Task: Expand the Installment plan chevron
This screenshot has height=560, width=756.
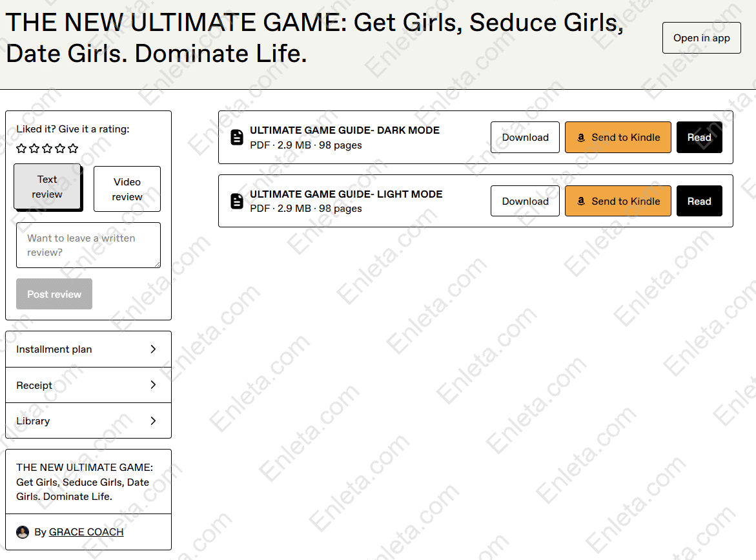Action: coord(153,349)
